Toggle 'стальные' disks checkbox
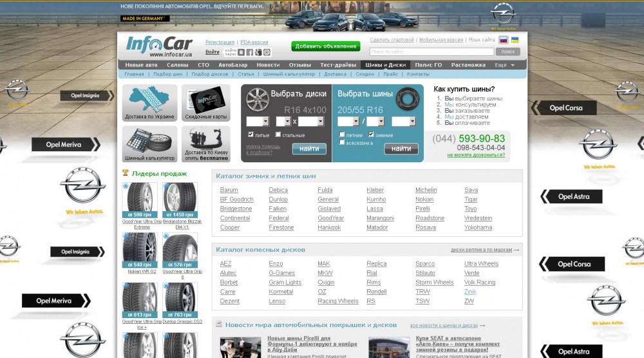 [x=278, y=134]
